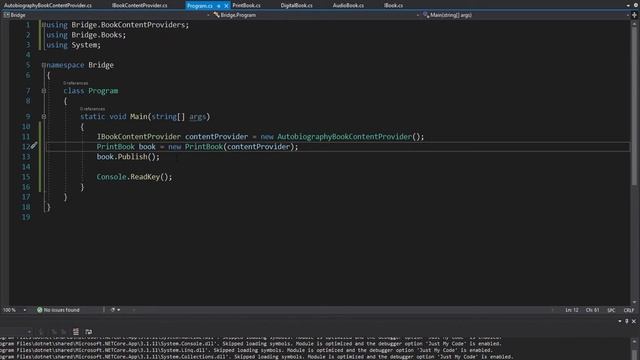Click book.Publish() on line 13
The image size is (640, 360).
tap(128, 157)
